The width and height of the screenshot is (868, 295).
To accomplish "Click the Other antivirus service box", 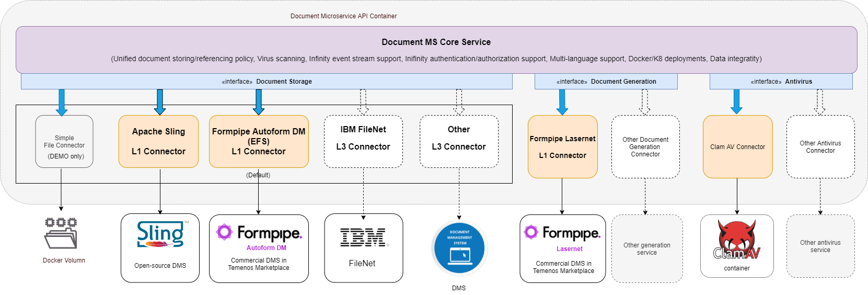I will coord(820,246).
